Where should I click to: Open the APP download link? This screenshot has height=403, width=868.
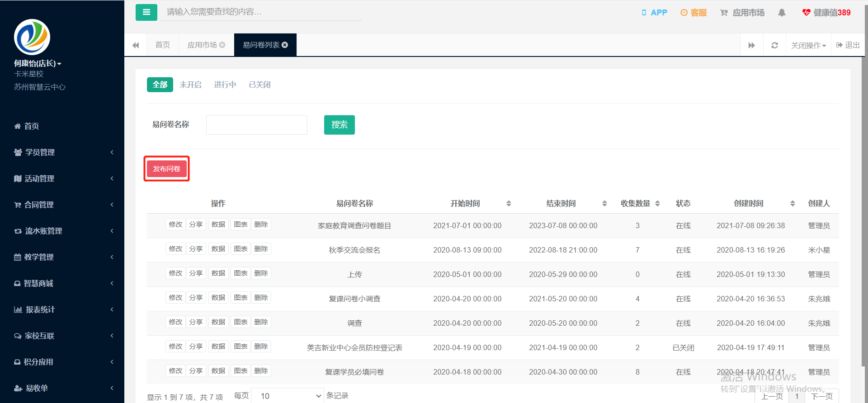point(654,13)
